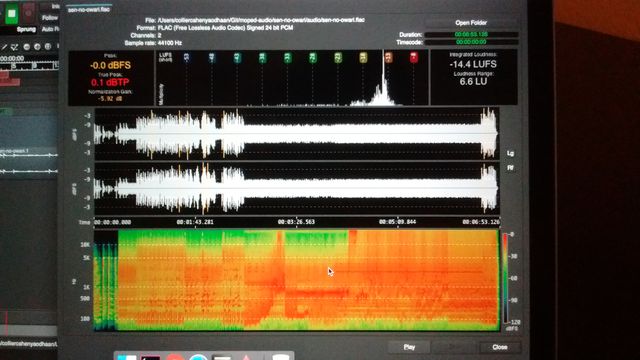Click the 500 frequency axis label
This screenshot has height=360, width=640.
click(85, 299)
